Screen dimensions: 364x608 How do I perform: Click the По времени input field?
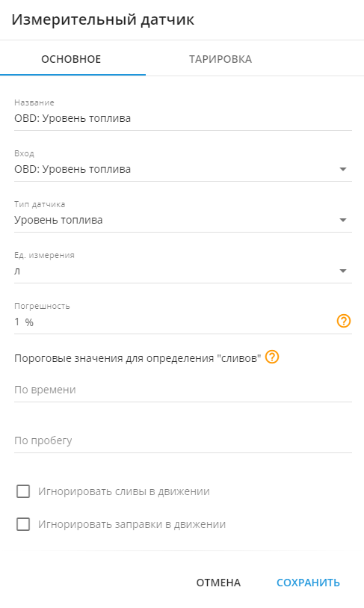(x=183, y=390)
